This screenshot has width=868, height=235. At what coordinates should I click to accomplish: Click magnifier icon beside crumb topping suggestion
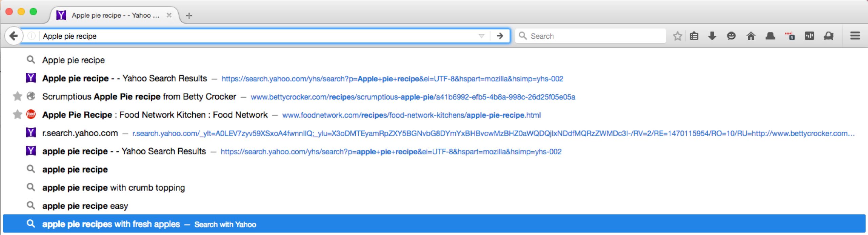[31, 187]
